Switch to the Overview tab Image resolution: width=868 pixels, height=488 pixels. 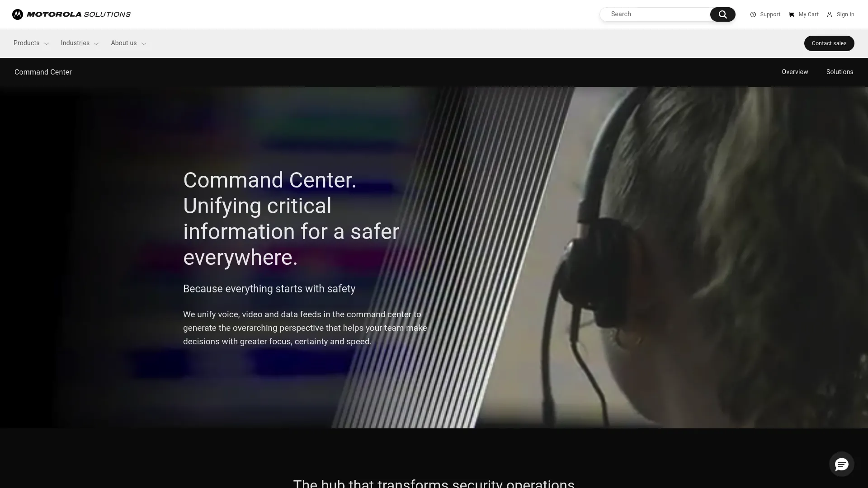(795, 72)
